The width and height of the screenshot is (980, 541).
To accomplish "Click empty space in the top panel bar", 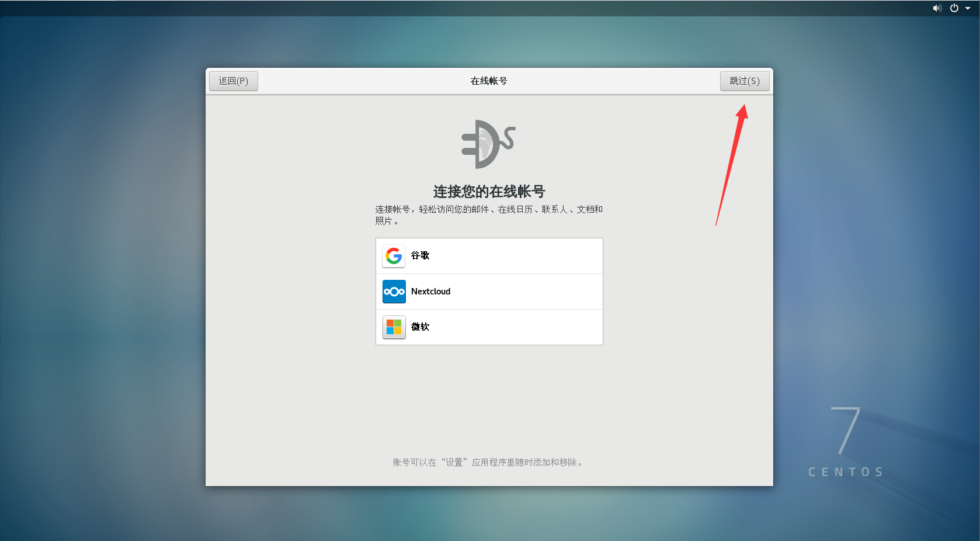I will [467, 8].
